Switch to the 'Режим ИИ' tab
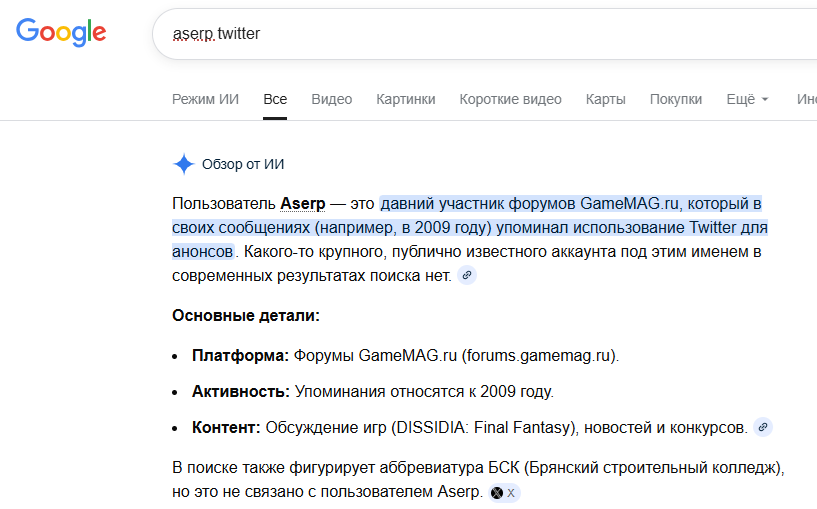The image size is (817, 509). click(x=205, y=99)
